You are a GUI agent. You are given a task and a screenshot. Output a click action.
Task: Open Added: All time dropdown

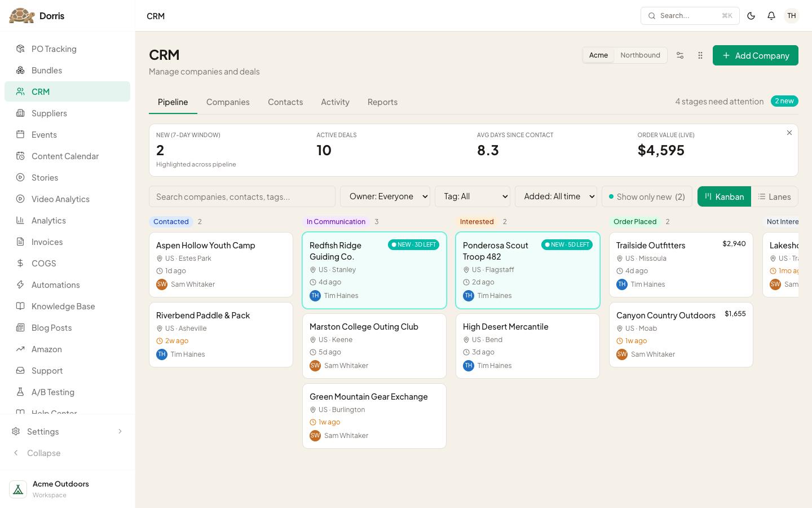[556, 196]
